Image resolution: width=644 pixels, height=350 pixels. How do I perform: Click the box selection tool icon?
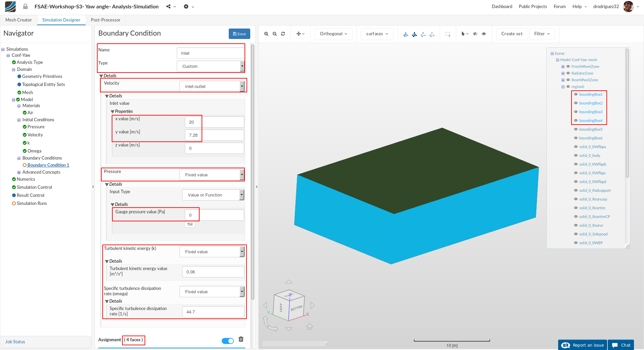click(448, 34)
